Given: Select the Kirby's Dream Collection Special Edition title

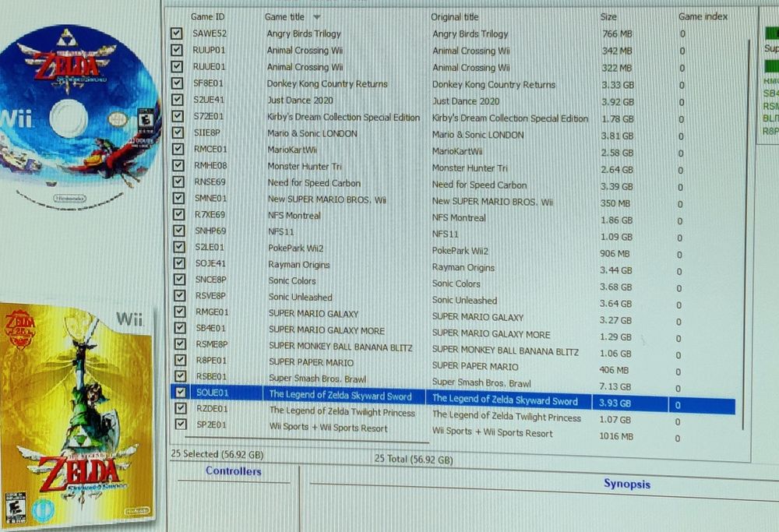Looking at the screenshot, I should coord(344,118).
